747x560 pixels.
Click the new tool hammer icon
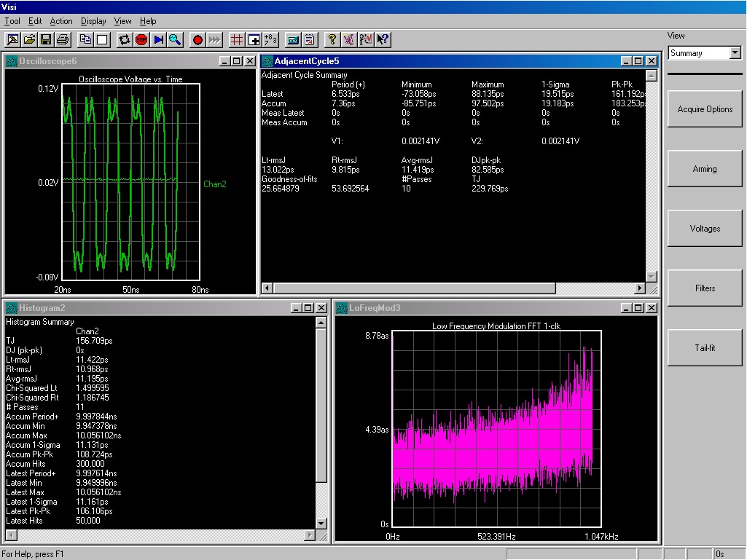click(13, 40)
